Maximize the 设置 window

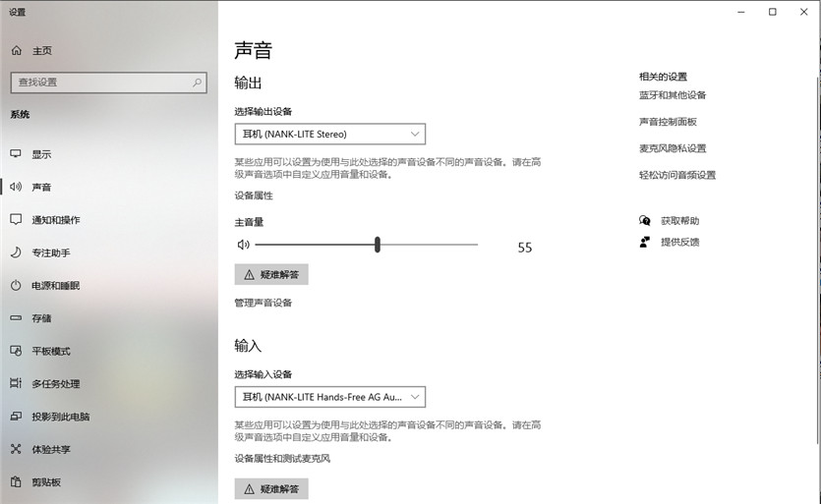(772, 12)
